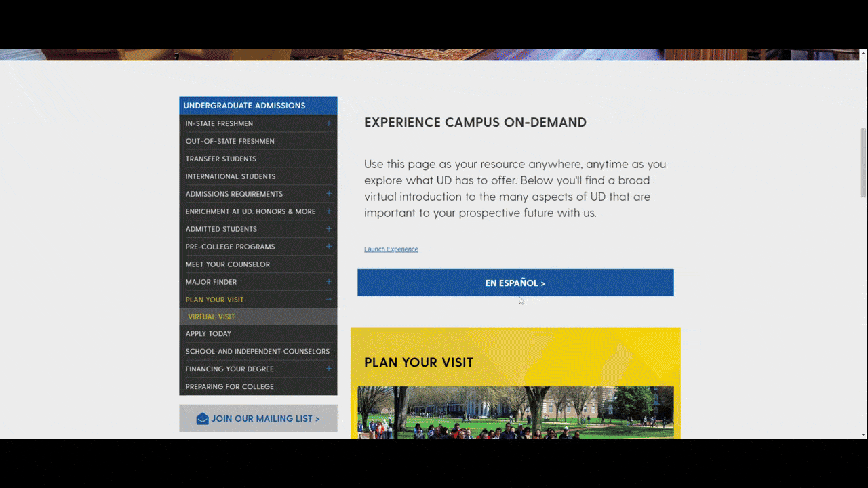Click the page's vertical scrollbar thumb
Image resolution: width=868 pixels, height=488 pixels.
[x=863, y=163]
